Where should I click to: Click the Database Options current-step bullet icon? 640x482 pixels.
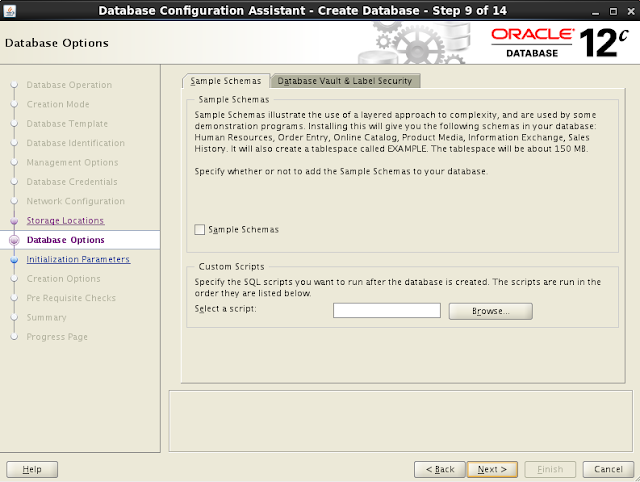pos(14,240)
